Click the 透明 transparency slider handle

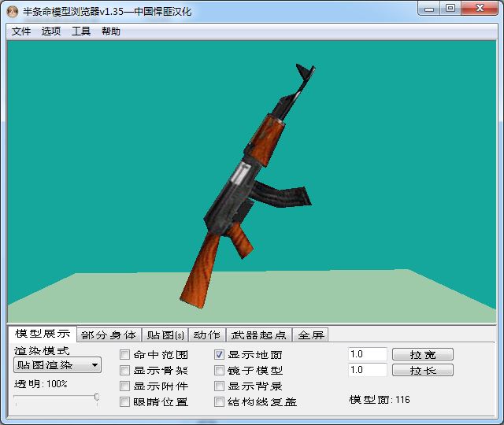(x=96, y=397)
